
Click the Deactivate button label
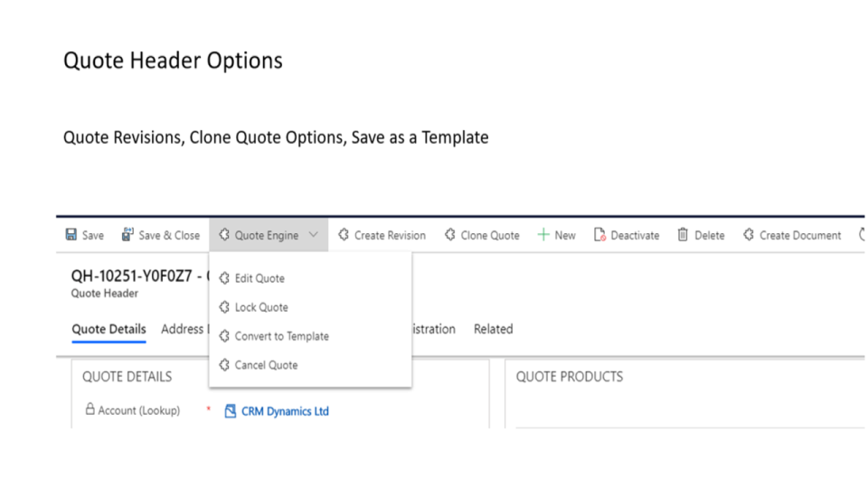[x=635, y=235]
